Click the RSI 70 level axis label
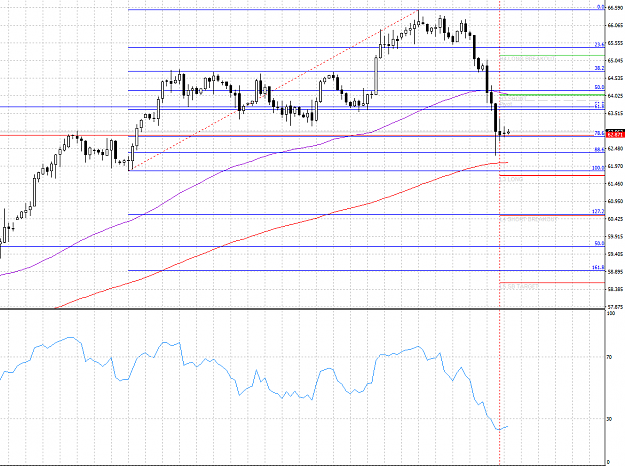625x466 pixels. tap(609, 358)
